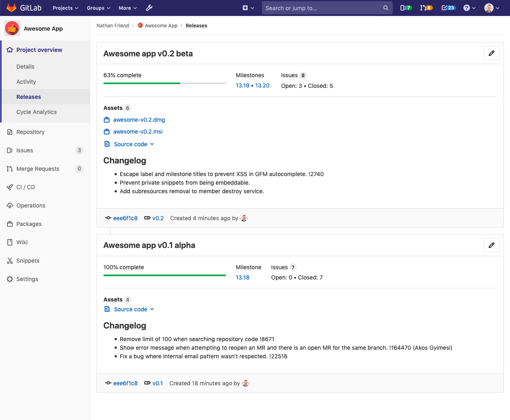Open the new item plus dropdown

pyautogui.click(x=248, y=8)
